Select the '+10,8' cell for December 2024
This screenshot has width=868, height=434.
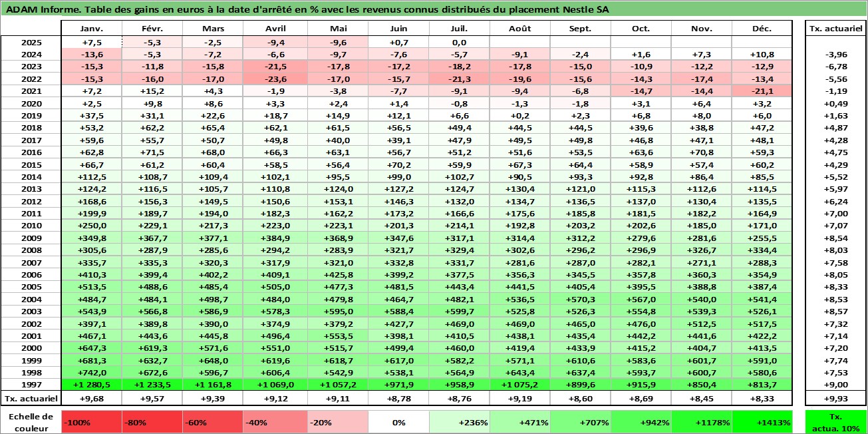(762, 55)
